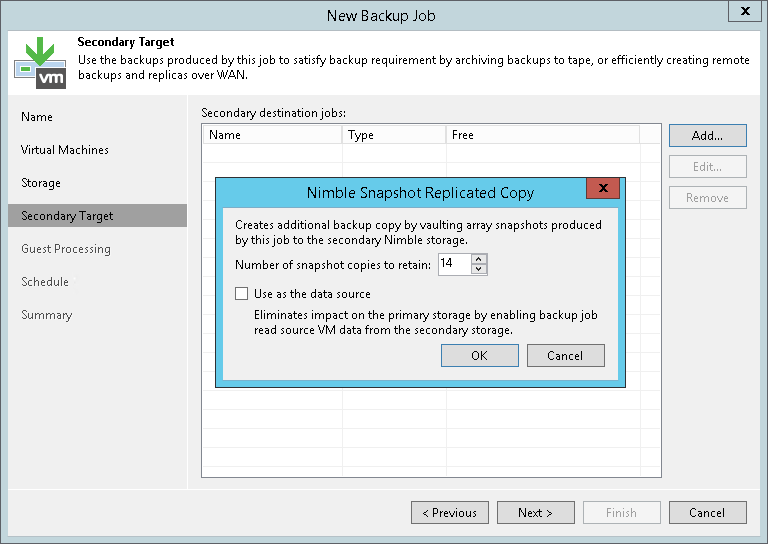768x544 pixels.
Task: Sort list by Free column header
Action: click(540, 135)
